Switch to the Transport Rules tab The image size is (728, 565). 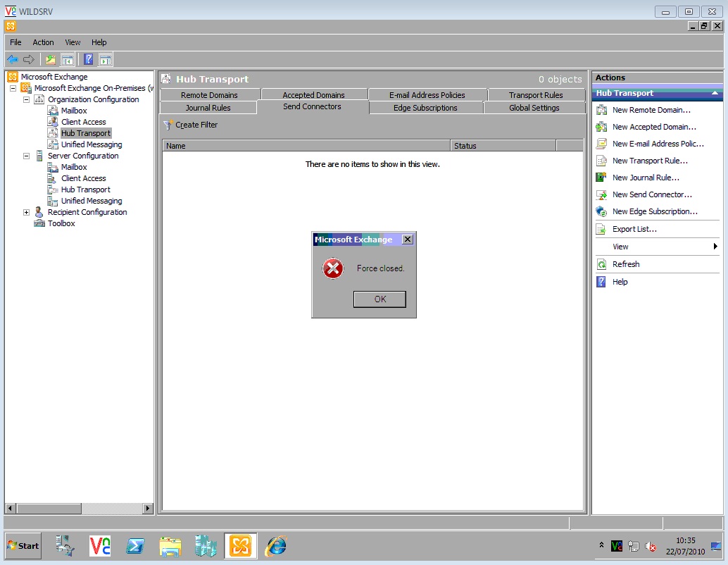click(x=536, y=95)
